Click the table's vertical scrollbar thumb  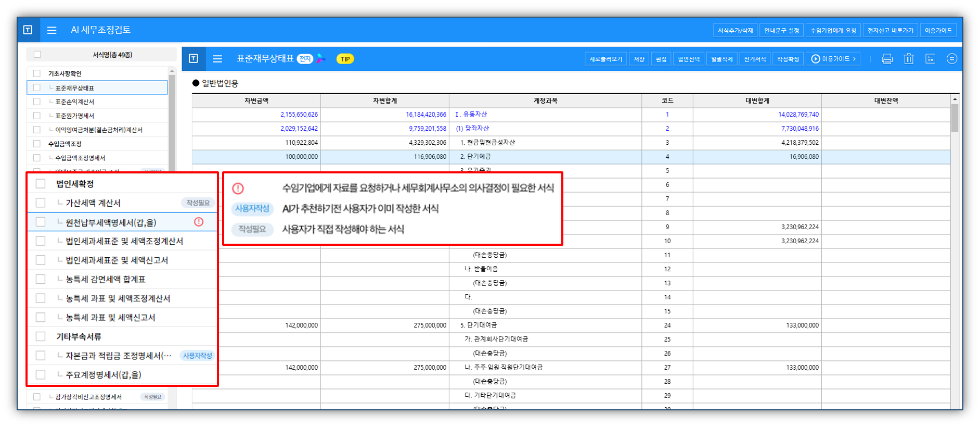pos(955,118)
